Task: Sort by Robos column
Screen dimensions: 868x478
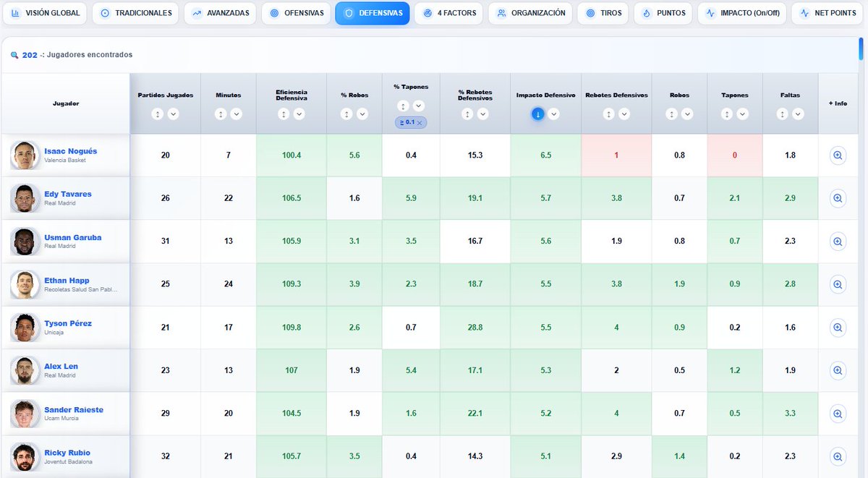Action: tap(672, 114)
